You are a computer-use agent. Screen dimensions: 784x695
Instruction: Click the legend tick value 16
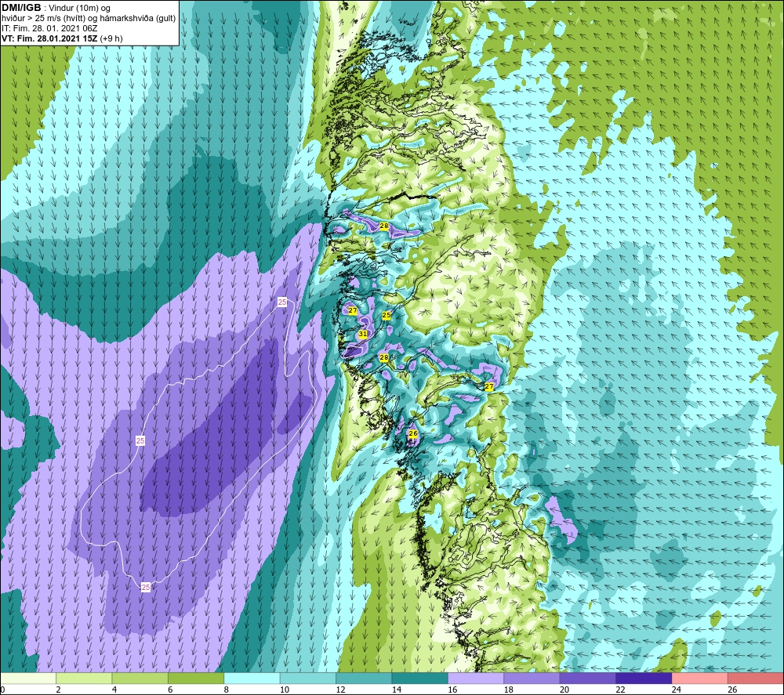pyautogui.click(x=452, y=690)
